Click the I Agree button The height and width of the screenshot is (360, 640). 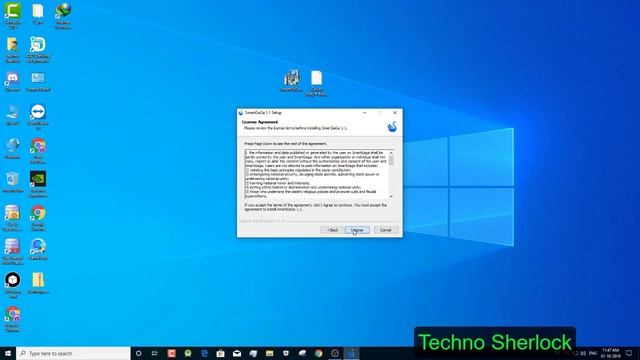(357, 230)
